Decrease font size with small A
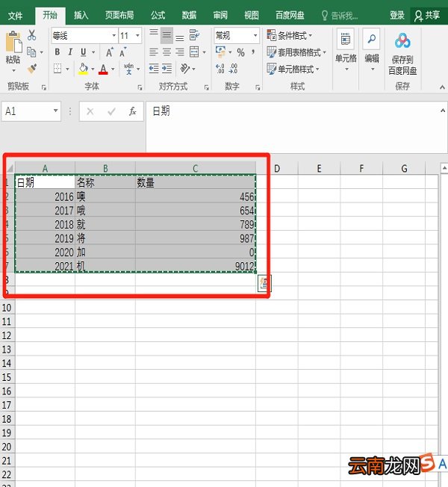448x487 pixels. coord(123,52)
